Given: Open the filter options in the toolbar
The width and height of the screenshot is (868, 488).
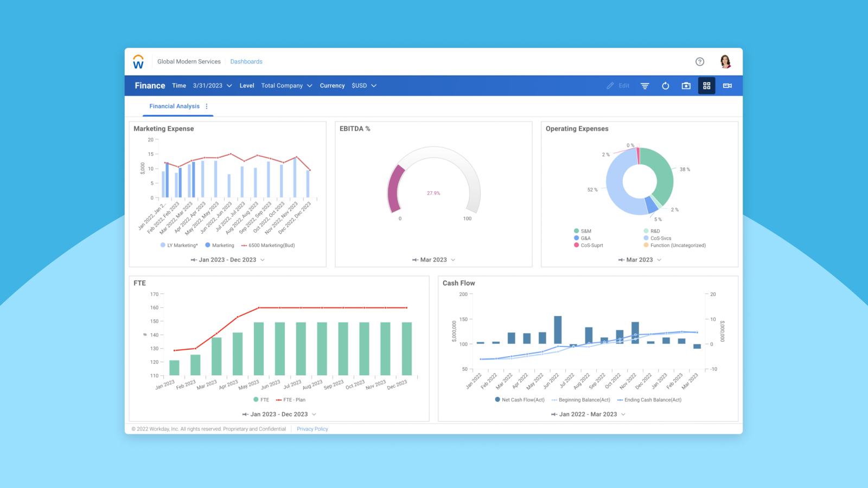Looking at the screenshot, I should click(x=644, y=86).
